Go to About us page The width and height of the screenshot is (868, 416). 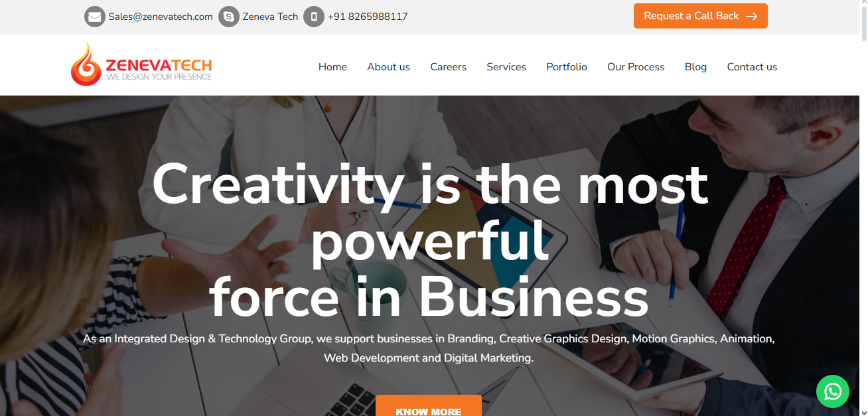coord(388,67)
